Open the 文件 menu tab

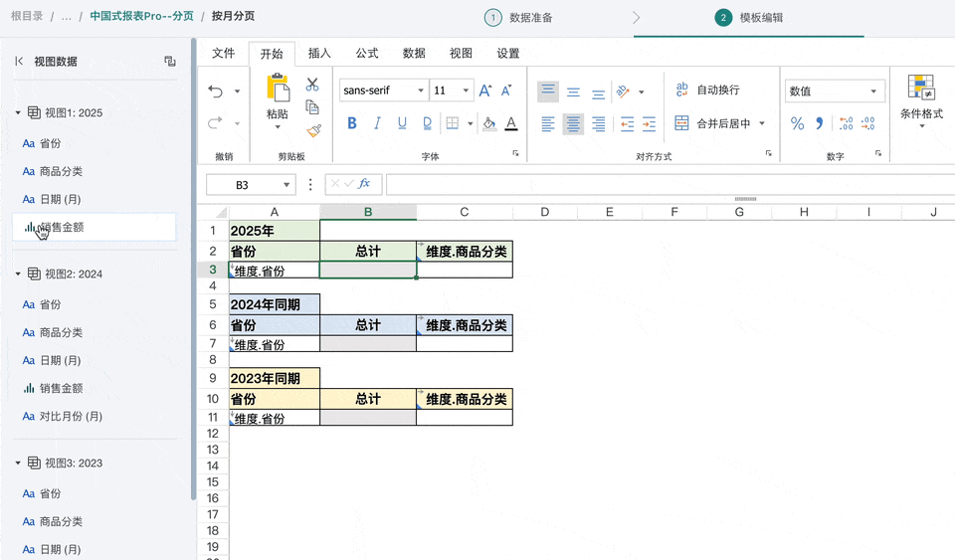[223, 54]
